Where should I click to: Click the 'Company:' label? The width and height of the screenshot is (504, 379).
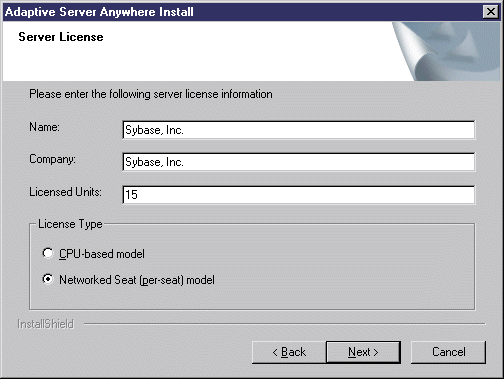click(52, 159)
